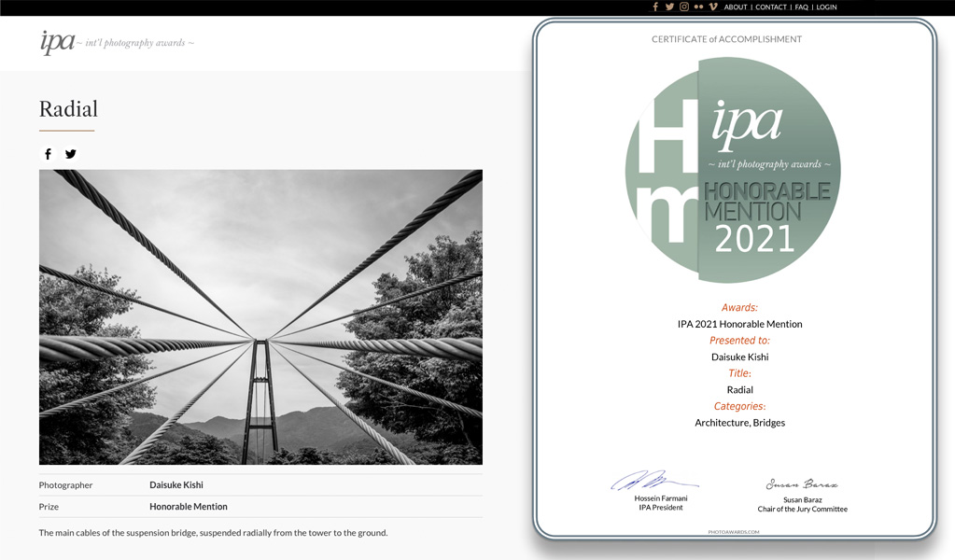Click photographer name Daisuke Kishi

(x=176, y=485)
